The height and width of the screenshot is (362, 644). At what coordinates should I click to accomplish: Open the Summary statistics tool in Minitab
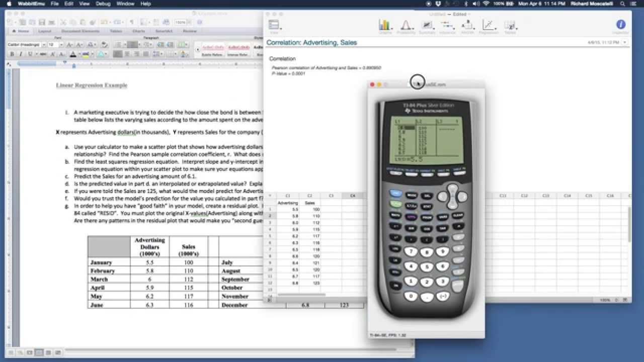coord(427,26)
